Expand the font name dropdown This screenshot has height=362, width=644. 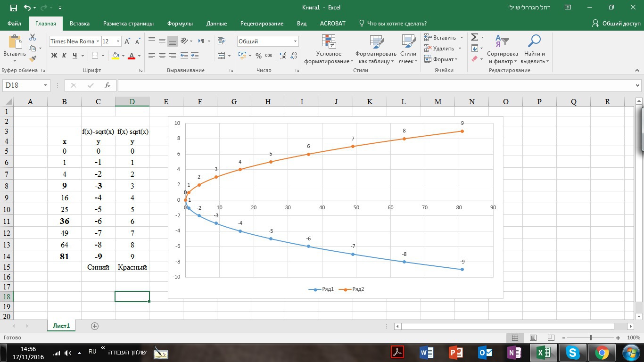click(98, 41)
